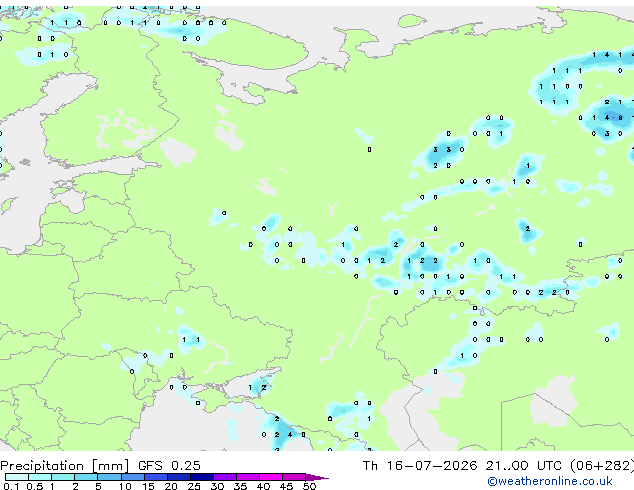Click the legend arrow tip above 50 mm
Viewport: 634px width, 490px height.
tap(317, 477)
